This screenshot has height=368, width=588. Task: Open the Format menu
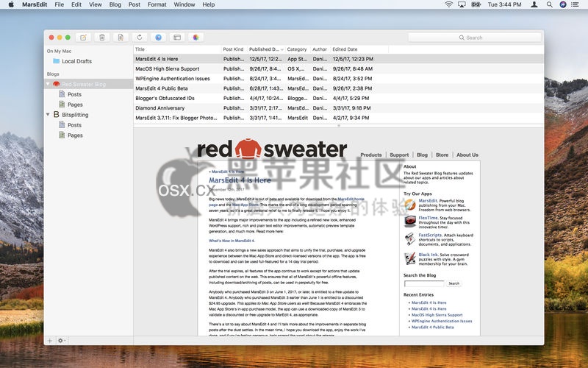tap(157, 4)
